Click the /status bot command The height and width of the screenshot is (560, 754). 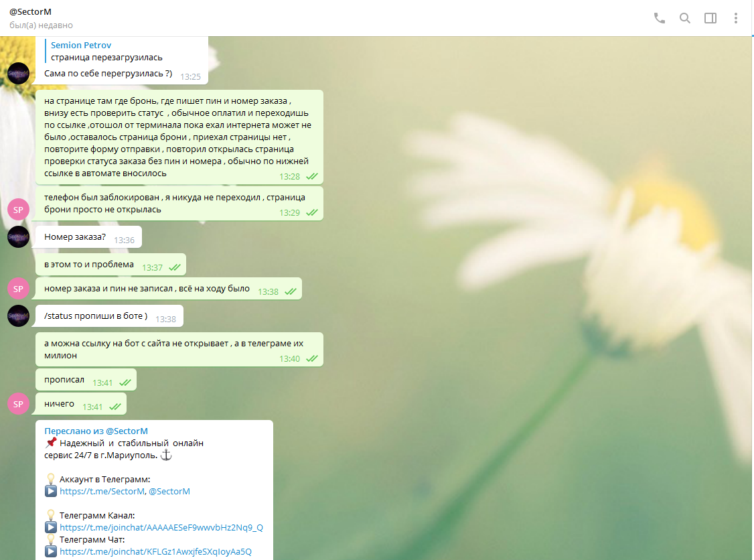(58, 316)
